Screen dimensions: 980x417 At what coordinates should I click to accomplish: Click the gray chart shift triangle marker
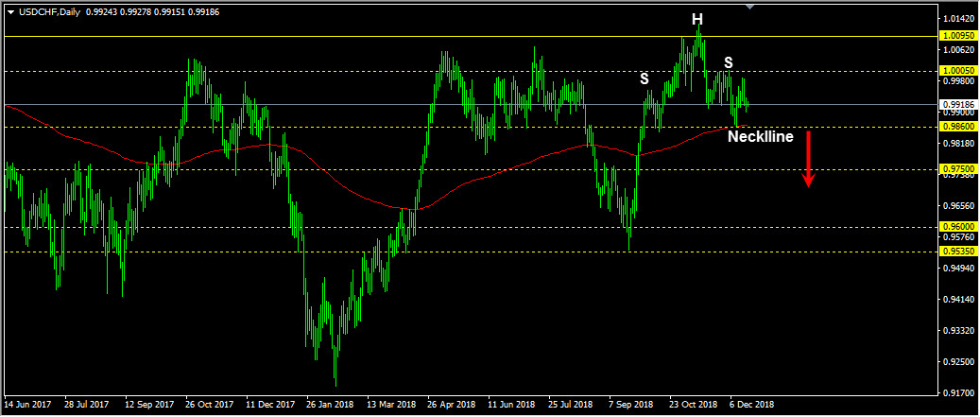(750, 7)
